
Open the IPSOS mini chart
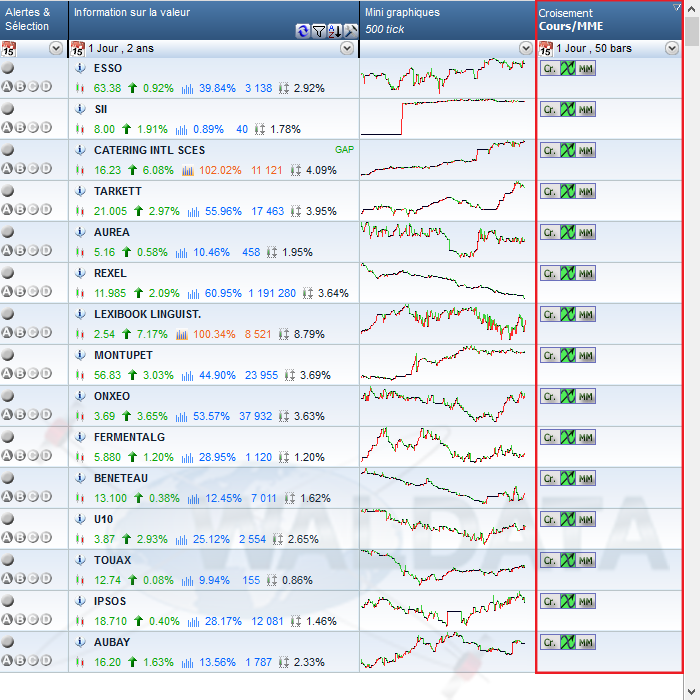tap(443, 609)
